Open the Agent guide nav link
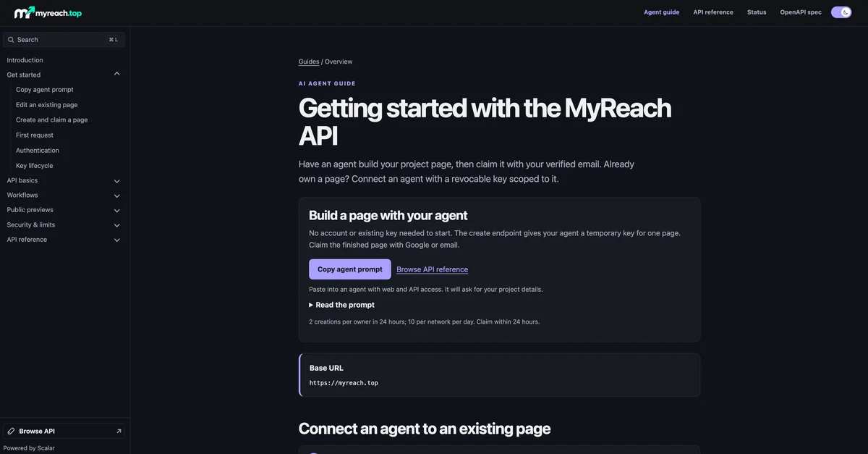The height and width of the screenshot is (454, 868). click(661, 12)
